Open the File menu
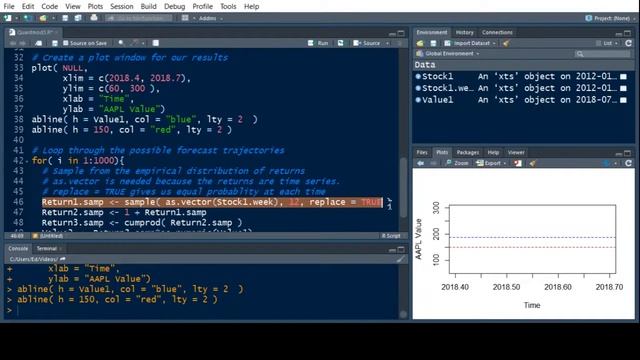The width and height of the screenshot is (640, 360). (x=9, y=7)
